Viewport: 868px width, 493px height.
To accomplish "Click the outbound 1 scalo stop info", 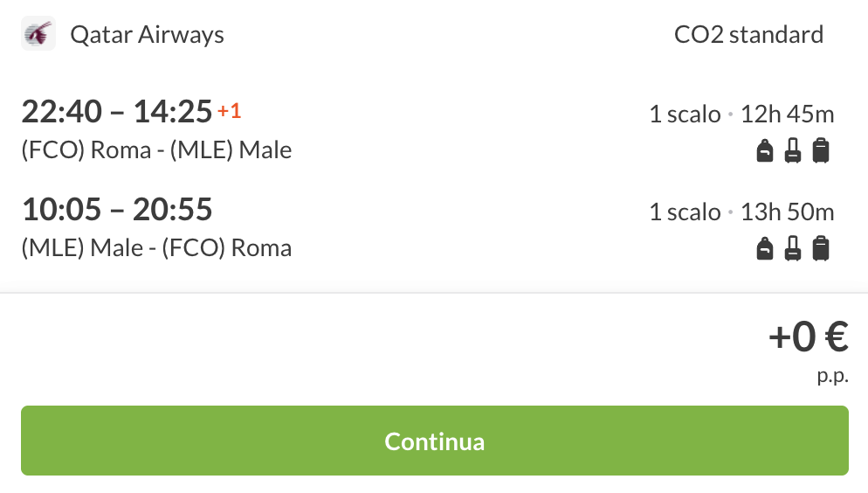I will (x=685, y=114).
